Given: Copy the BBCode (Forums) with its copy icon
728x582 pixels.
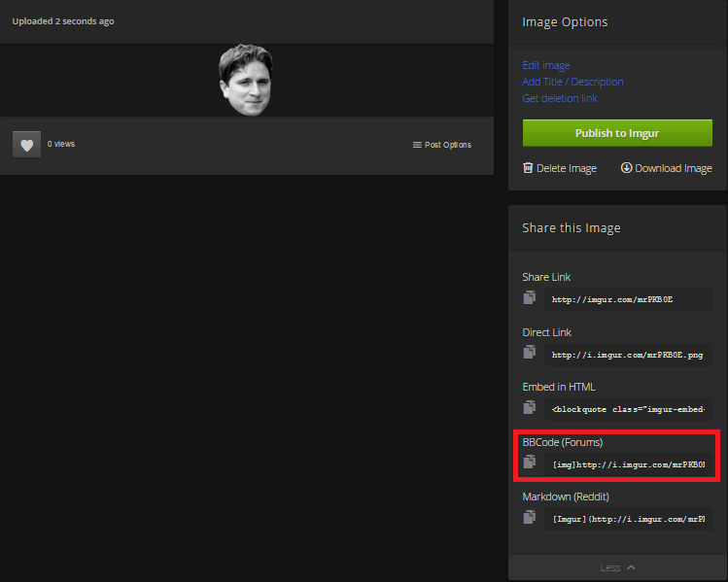Looking at the screenshot, I should coord(530,462).
